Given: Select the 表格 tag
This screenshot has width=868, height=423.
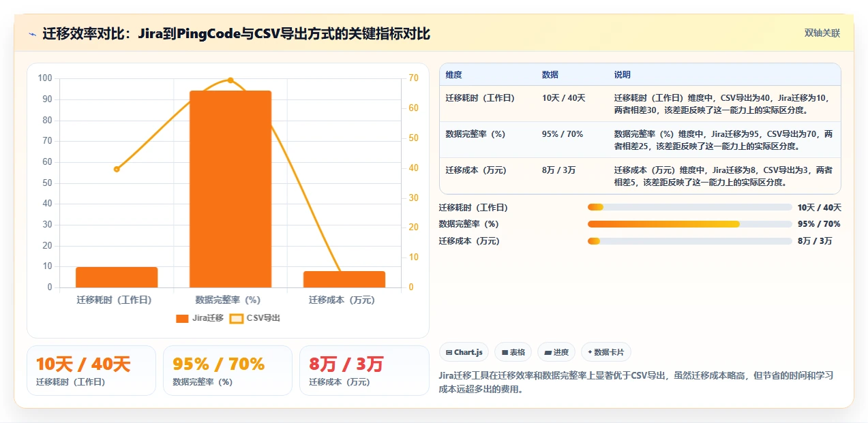Looking at the screenshot, I should click(x=513, y=352).
